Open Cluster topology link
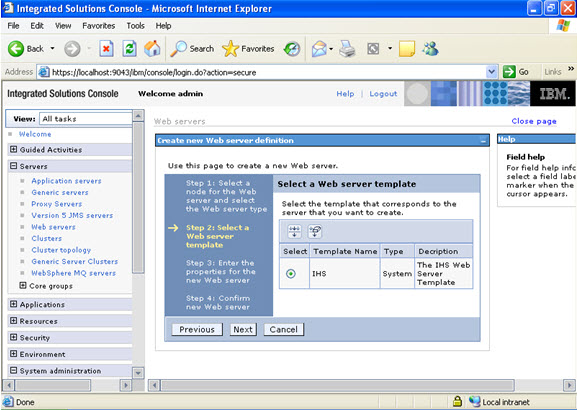The width and height of the screenshot is (577, 410). point(61,250)
